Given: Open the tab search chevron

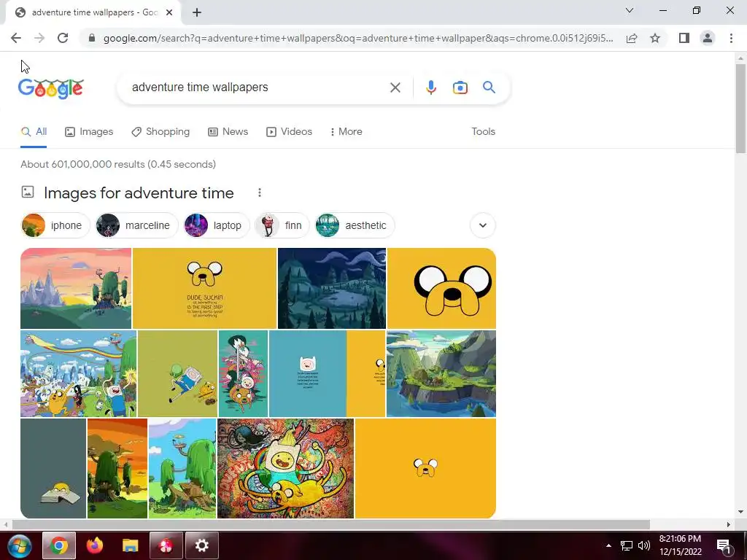Looking at the screenshot, I should (630, 10).
